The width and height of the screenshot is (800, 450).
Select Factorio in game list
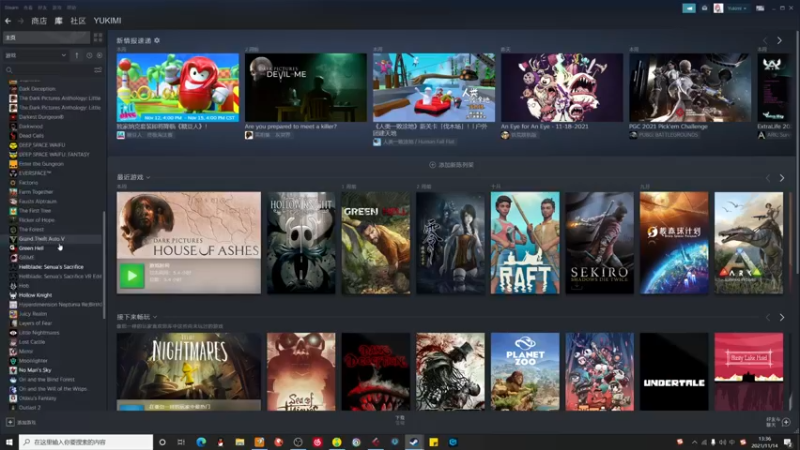(28, 183)
